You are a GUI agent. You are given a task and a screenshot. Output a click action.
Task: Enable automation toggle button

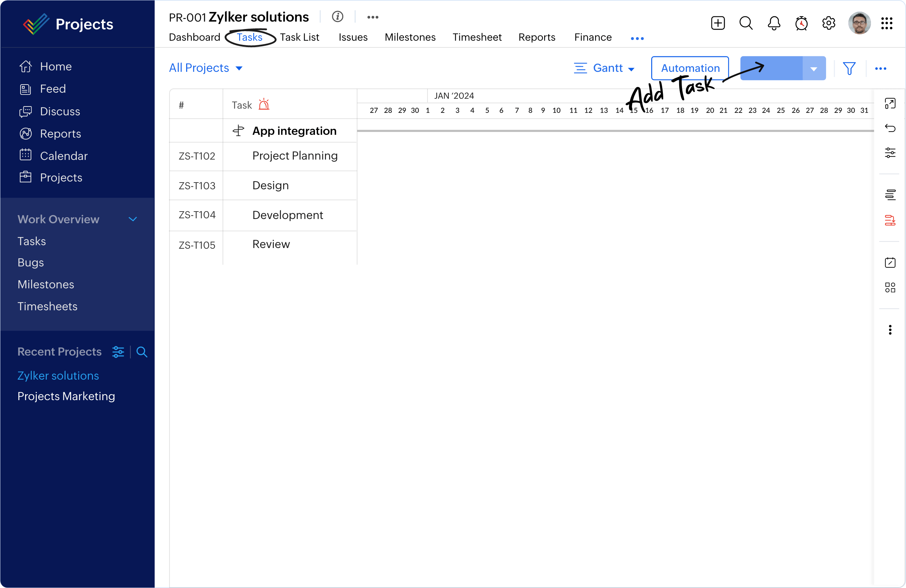click(x=690, y=68)
